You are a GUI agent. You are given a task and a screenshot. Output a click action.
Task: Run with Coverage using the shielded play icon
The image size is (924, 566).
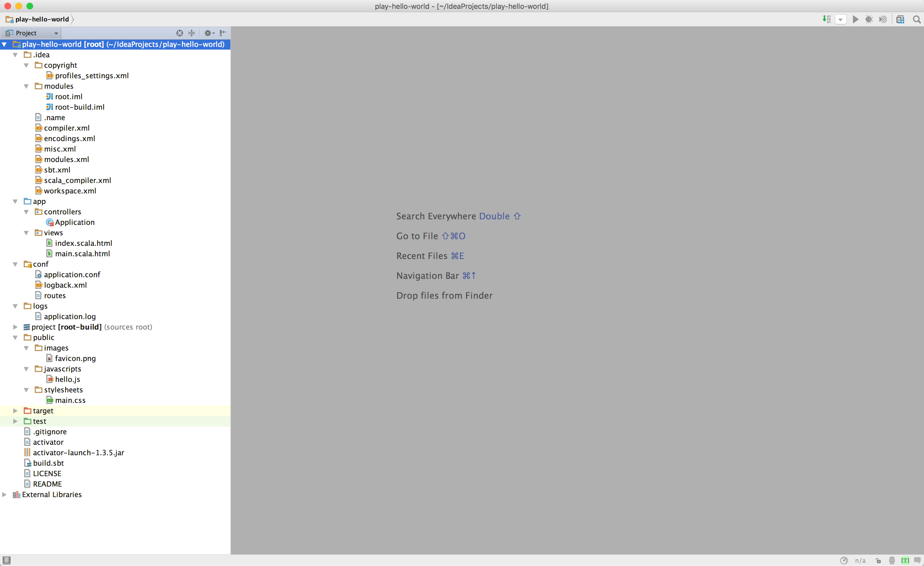(x=883, y=19)
